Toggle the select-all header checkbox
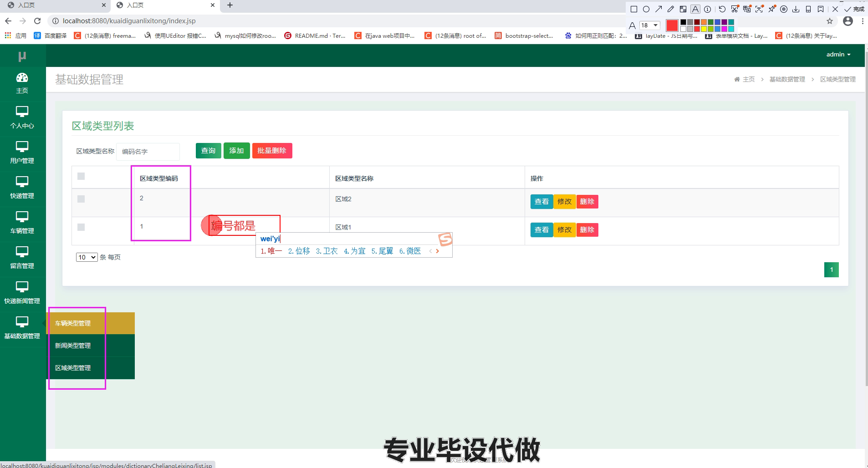 (81, 176)
